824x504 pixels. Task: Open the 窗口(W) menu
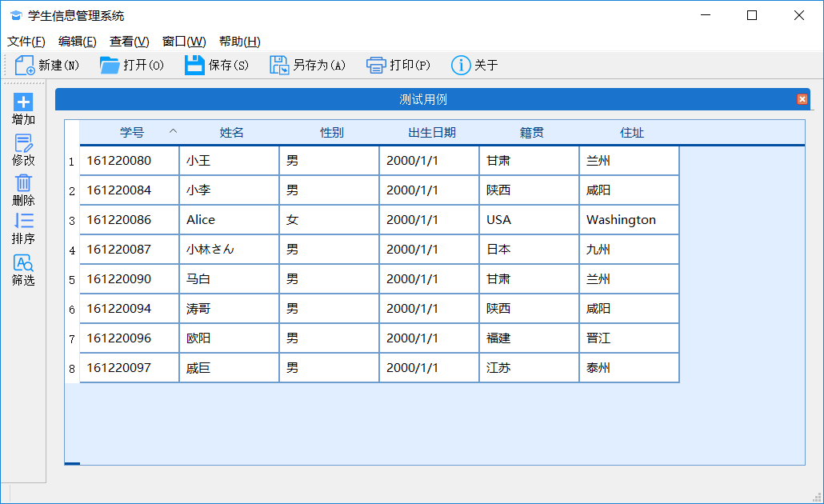[184, 42]
